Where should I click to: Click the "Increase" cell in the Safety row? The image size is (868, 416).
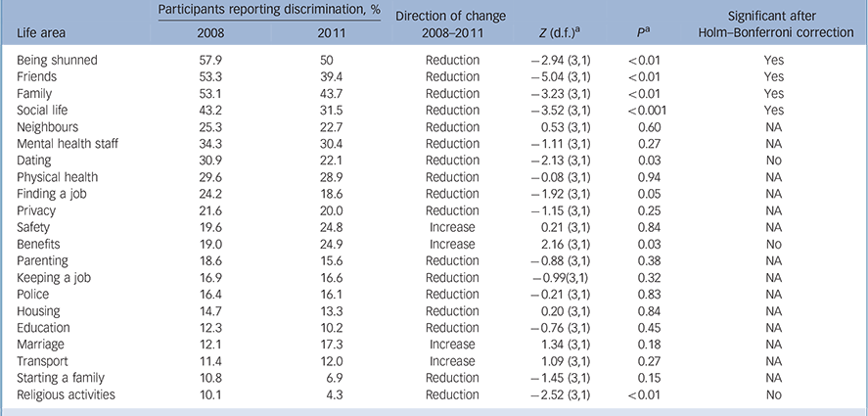point(452,228)
